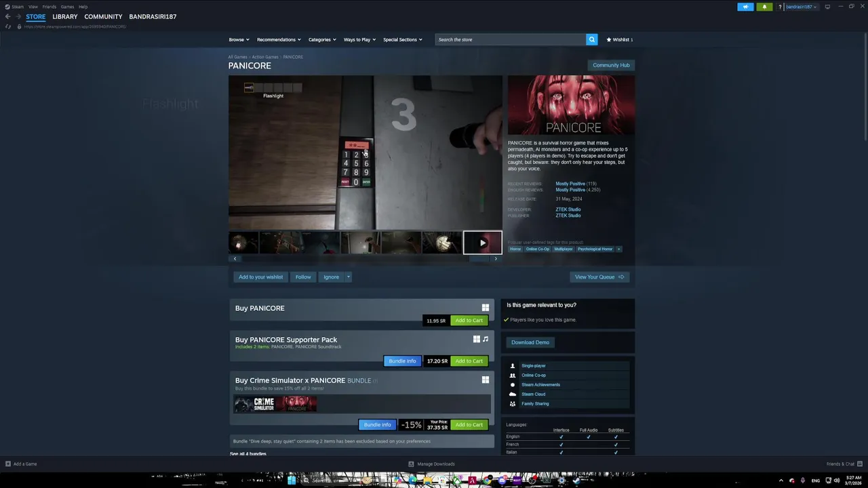Click the Single-player feature link

534,366
